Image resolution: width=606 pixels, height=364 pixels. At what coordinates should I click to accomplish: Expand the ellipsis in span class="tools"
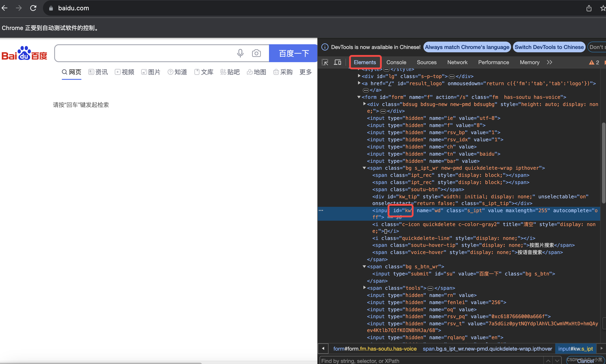430,288
